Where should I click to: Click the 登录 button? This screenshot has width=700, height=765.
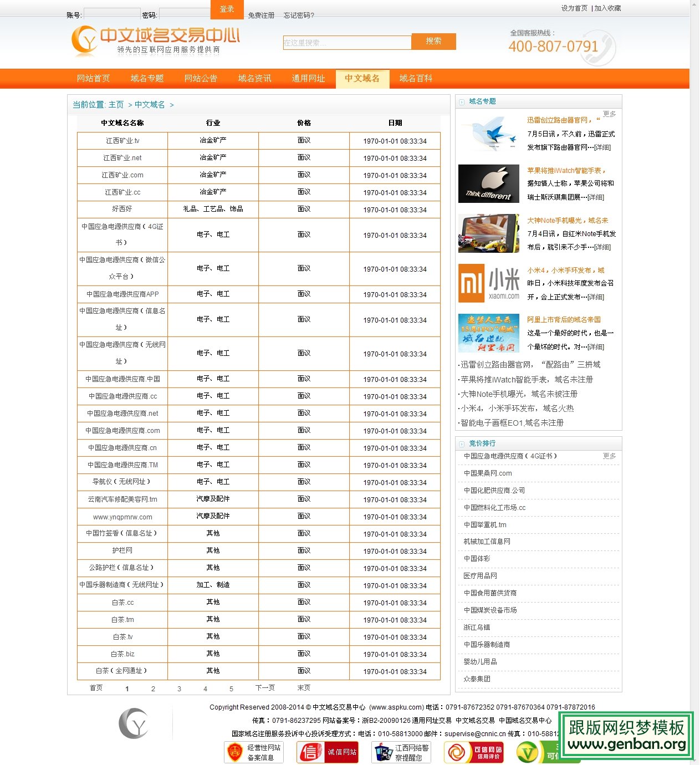pos(226,9)
